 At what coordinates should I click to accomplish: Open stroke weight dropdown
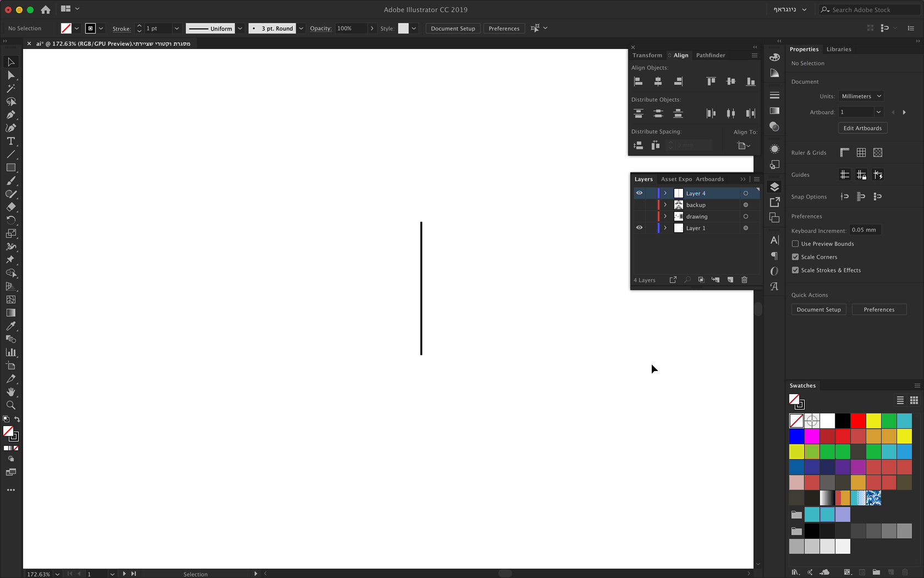[x=177, y=29]
